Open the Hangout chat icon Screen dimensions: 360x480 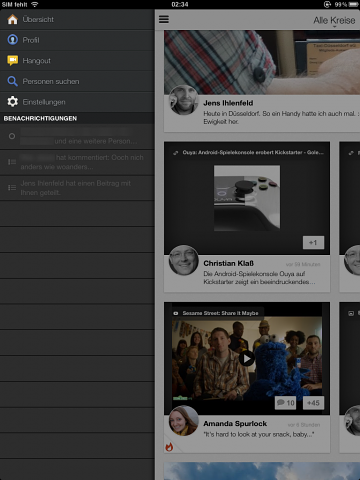point(13,60)
